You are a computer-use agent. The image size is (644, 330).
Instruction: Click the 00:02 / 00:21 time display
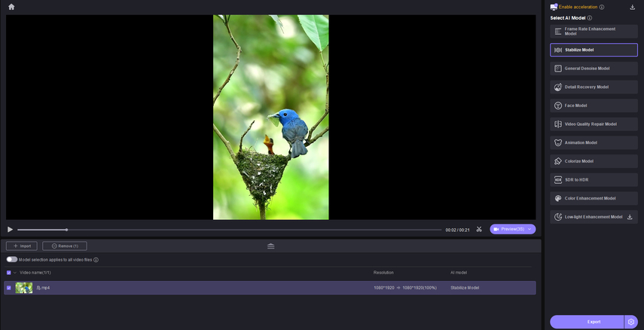pos(457,230)
